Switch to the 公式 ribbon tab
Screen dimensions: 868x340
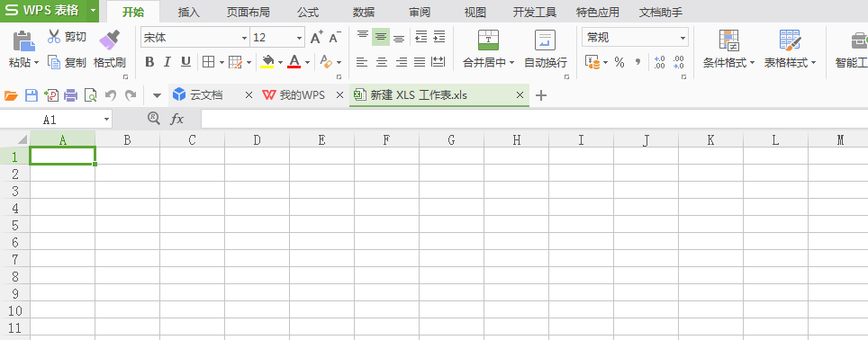click(308, 13)
